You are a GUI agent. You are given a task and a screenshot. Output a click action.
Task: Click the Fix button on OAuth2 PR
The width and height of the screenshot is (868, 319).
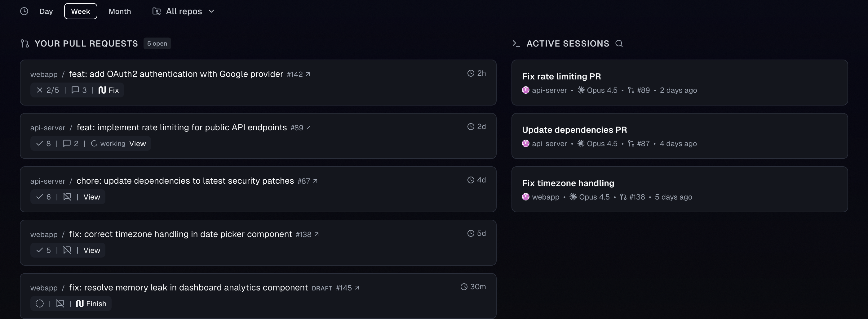[108, 90]
